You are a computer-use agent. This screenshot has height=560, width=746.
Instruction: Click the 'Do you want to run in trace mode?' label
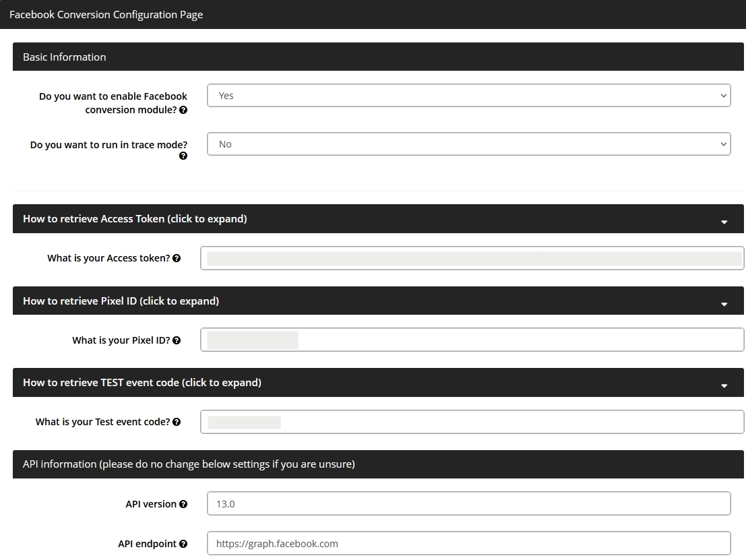click(x=108, y=145)
